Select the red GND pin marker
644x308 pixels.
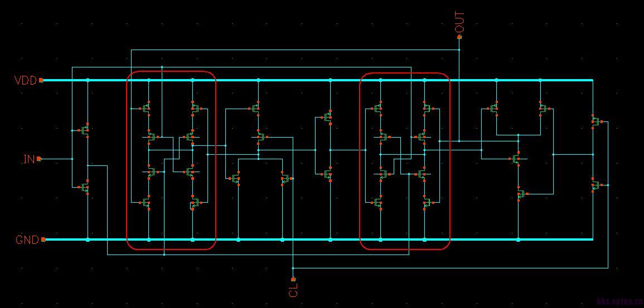tap(43, 239)
